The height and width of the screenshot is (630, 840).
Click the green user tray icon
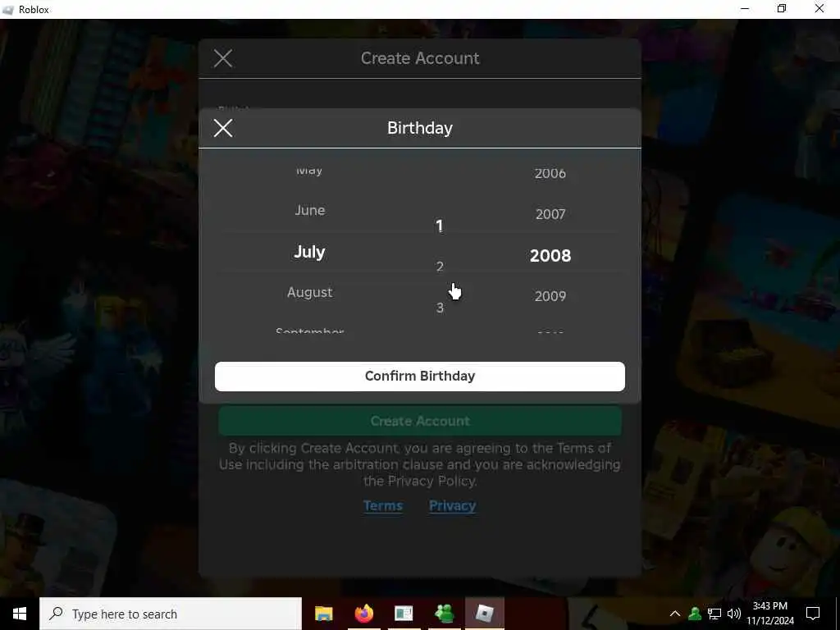click(x=695, y=614)
